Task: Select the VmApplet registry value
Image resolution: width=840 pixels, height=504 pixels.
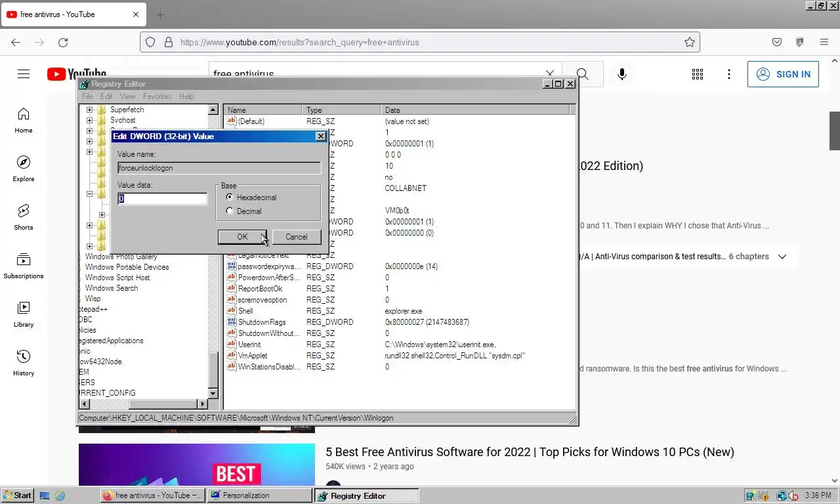Action: click(253, 356)
